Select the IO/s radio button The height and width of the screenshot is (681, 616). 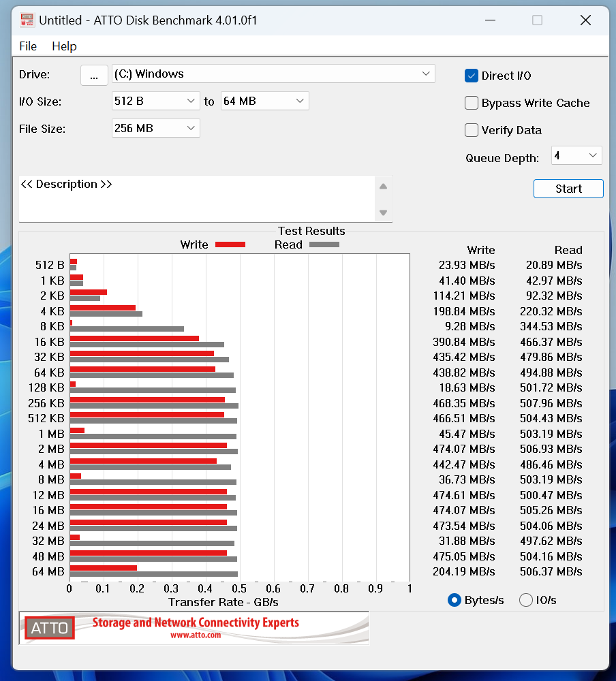[525, 600]
